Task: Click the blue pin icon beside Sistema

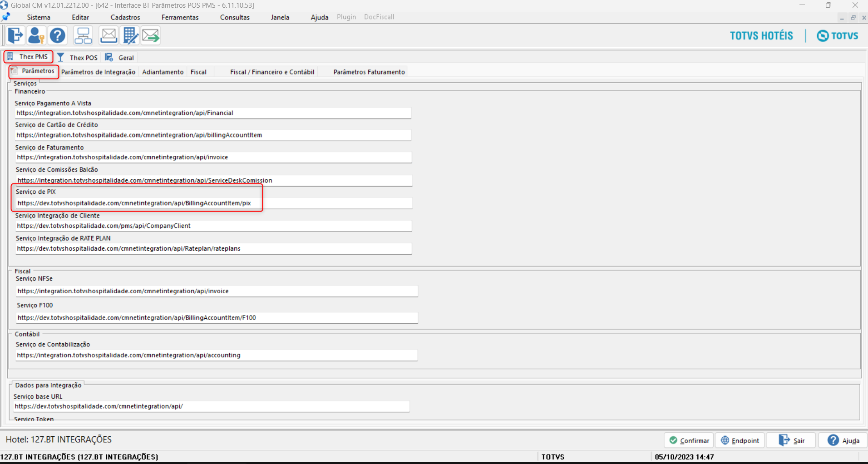Action: pos(6,17)
